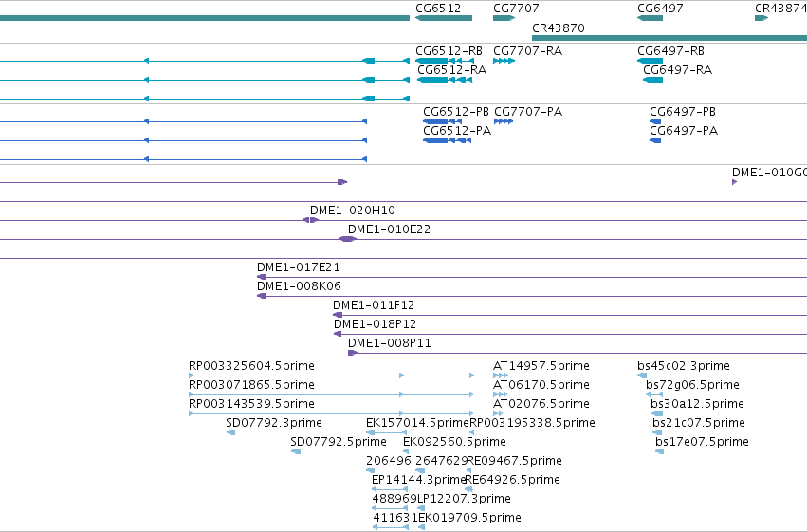Select the CR43870 gene bar

[669, 38]
